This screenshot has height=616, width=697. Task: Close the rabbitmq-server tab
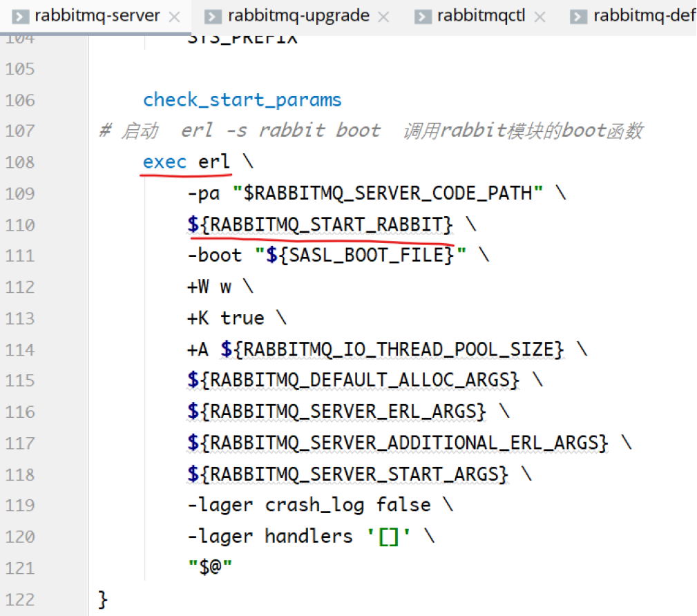pos(175,17)
